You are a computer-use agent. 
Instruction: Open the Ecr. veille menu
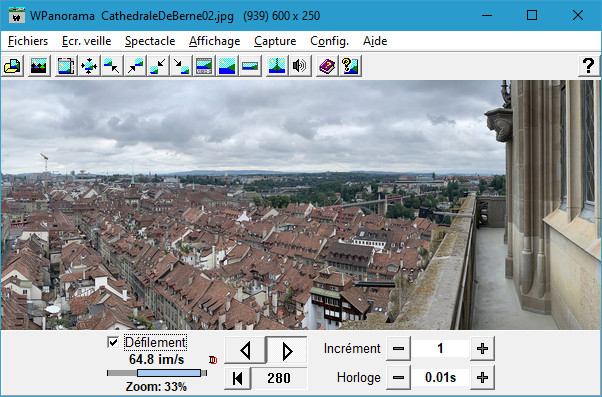(86, 41)
